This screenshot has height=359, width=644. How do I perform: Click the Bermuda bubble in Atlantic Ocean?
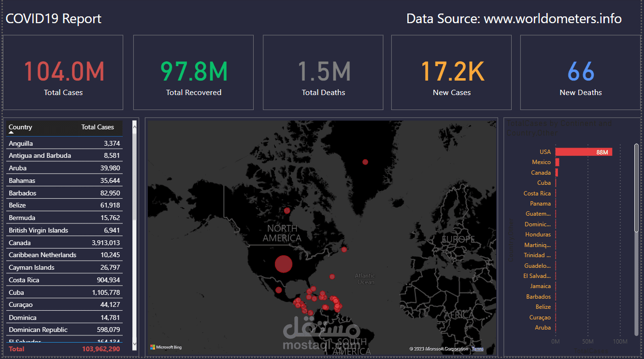[x=332, y=276]
